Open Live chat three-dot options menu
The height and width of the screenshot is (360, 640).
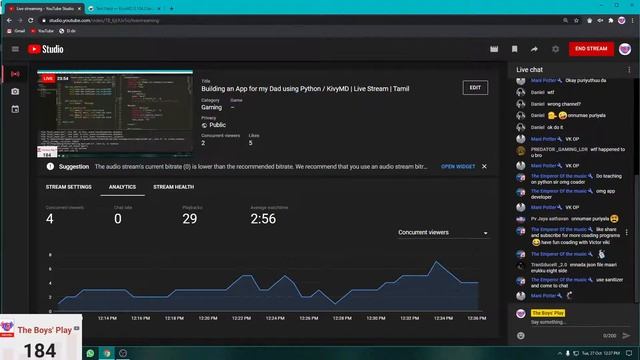pyautogui.click(x=629, y=70)
